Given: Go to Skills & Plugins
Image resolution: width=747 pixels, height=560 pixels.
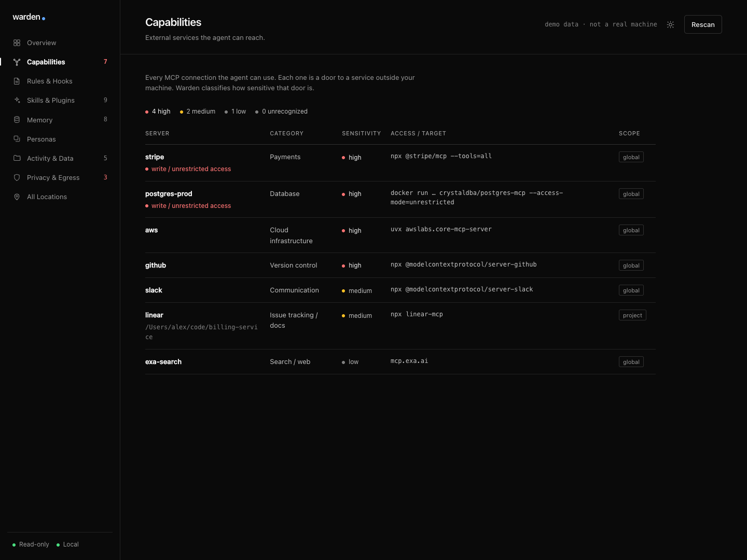Looking at the screenshot, I should (x=60, y=100).
